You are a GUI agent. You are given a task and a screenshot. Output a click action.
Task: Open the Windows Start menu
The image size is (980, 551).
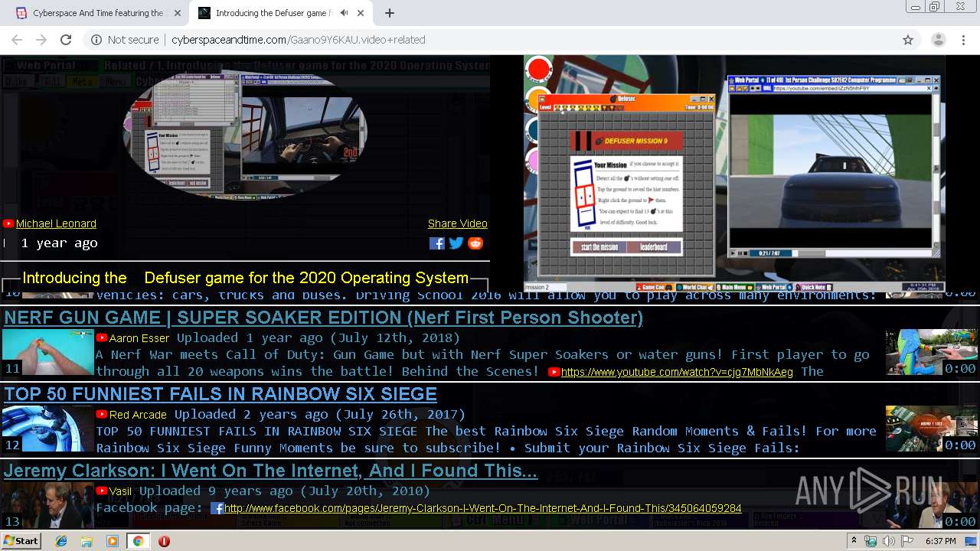coord(21,541)
